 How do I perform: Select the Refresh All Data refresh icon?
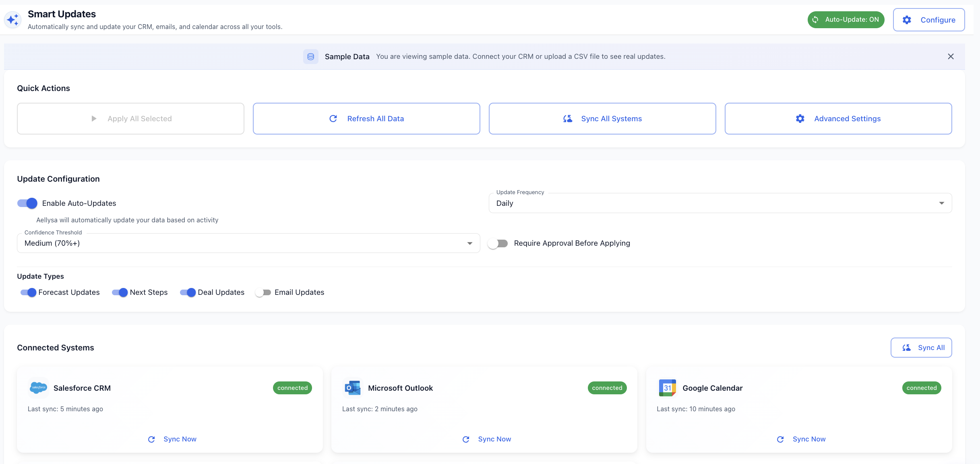coord(333,118)
